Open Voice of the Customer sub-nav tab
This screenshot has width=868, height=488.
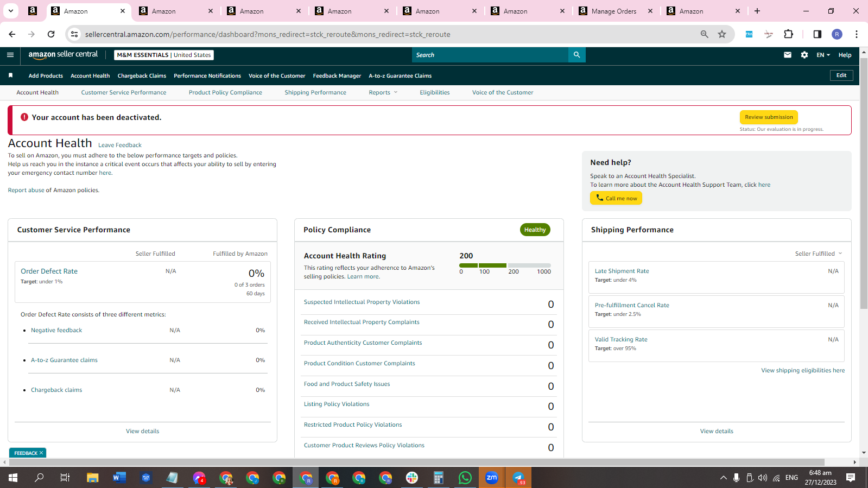coord(503,92)
